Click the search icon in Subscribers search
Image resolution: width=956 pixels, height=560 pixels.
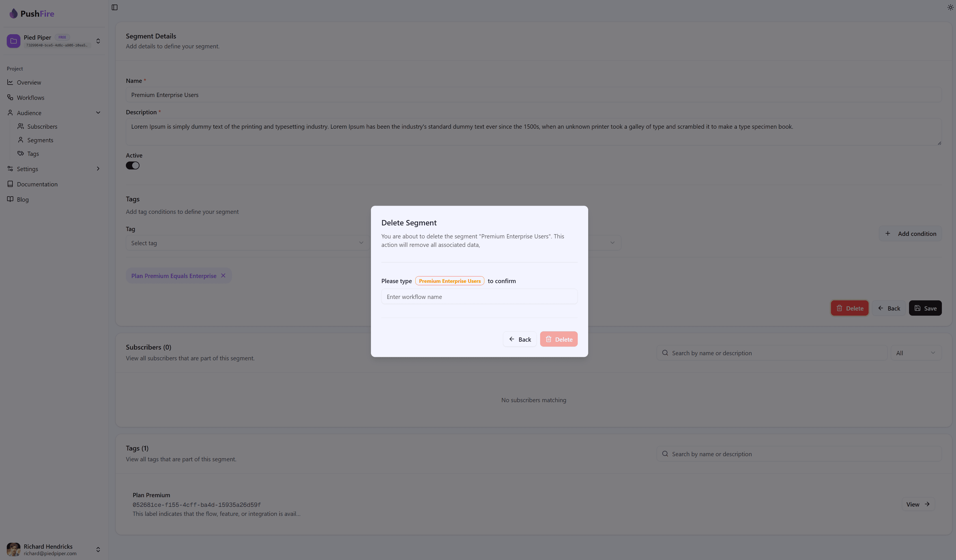click(665, 353)
